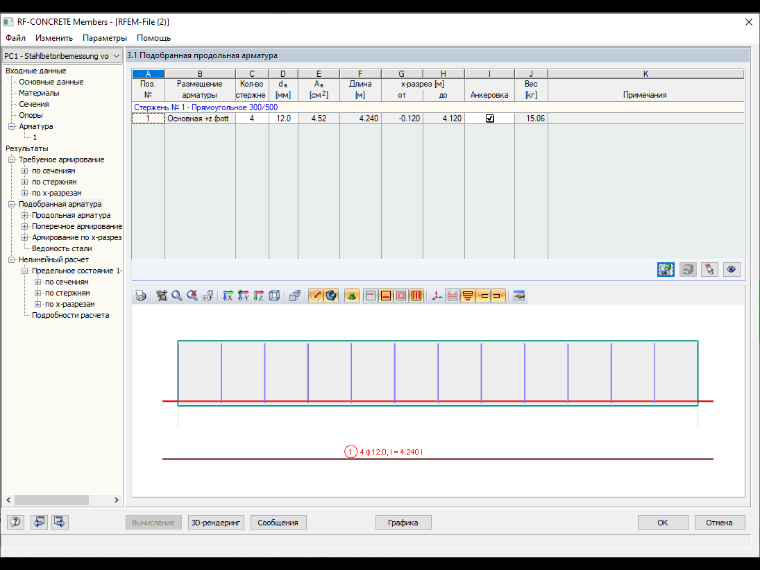Toggle the top reinforcement display icon

click(x=371, y=296)
